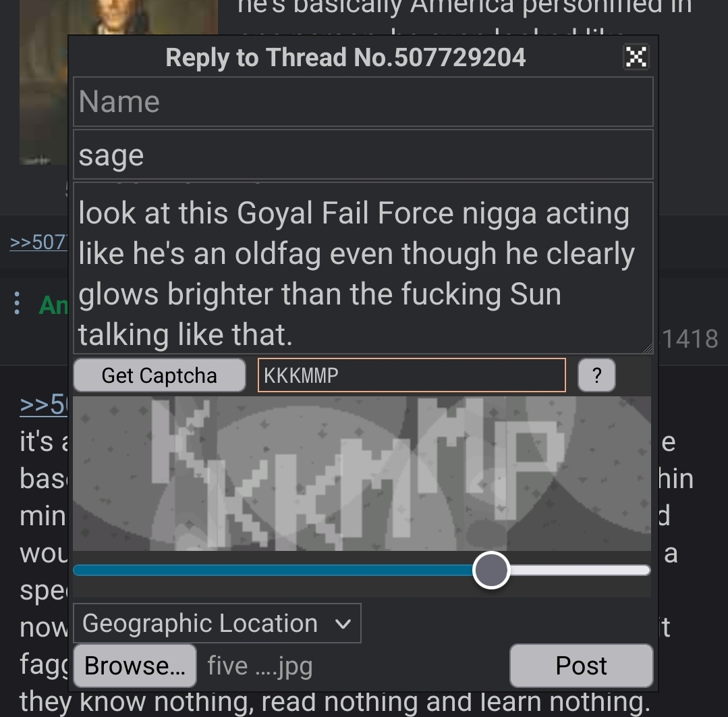728x717 pixels.
Task: Click the selected file name five ....jpg
Action: pos(260,666)
